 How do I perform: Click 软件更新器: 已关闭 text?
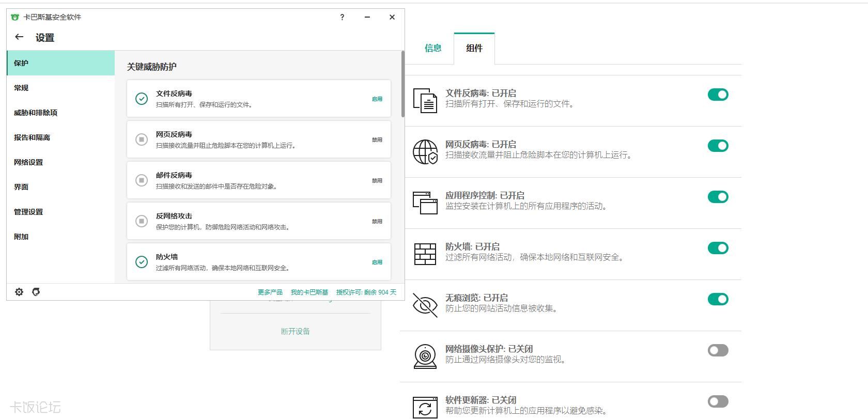pos(481,400)
